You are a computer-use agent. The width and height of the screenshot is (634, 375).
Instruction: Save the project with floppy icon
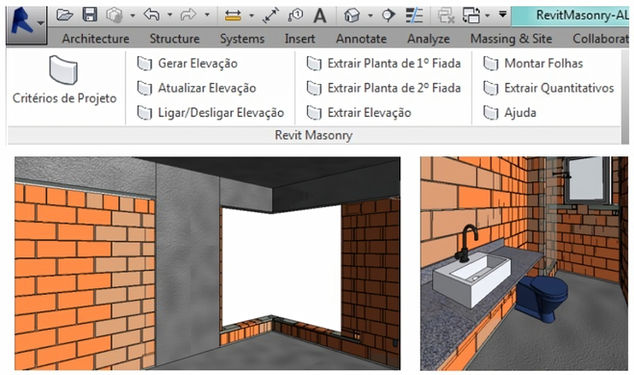90,15
